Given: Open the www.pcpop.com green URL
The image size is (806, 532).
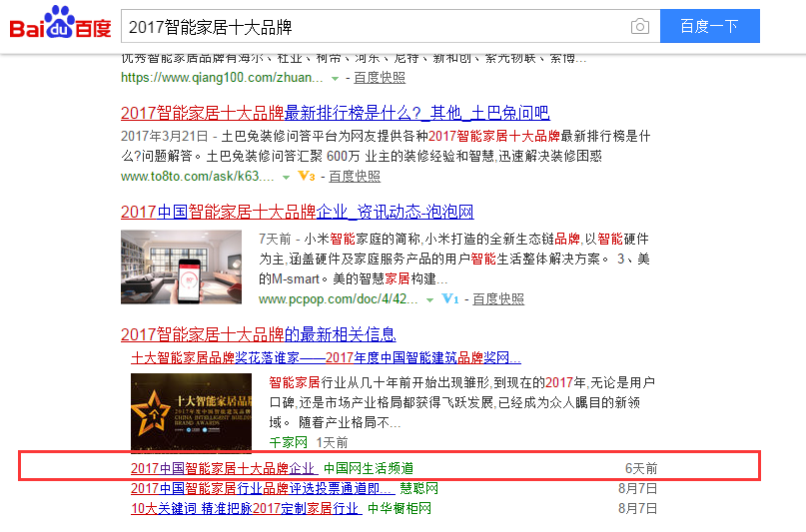Looking at the screenshot, I should 339,298.
